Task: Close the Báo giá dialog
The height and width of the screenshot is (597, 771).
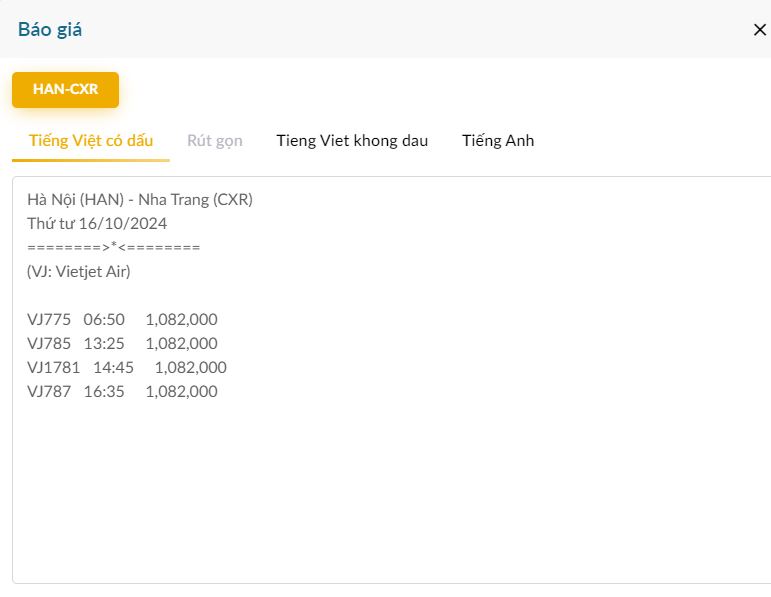Action: click(759, 29)
